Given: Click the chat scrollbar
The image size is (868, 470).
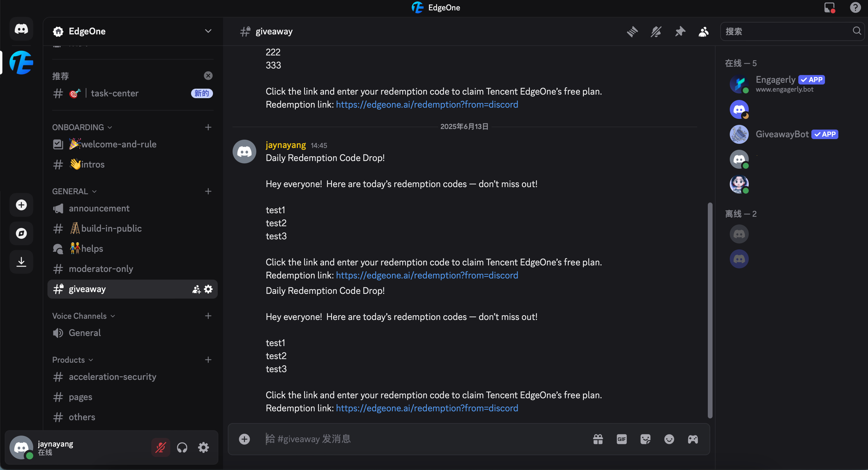Looking at the screenshot, I should [710, 310].
